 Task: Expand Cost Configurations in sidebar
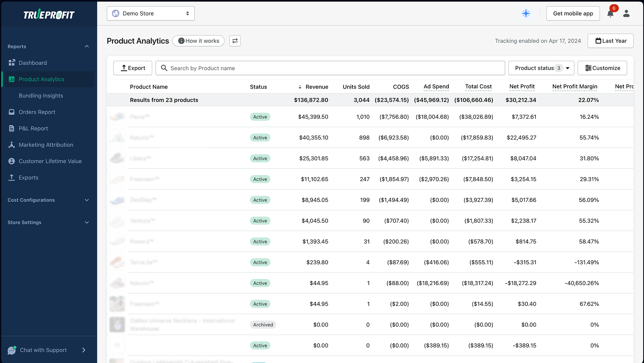coord(87,200)
